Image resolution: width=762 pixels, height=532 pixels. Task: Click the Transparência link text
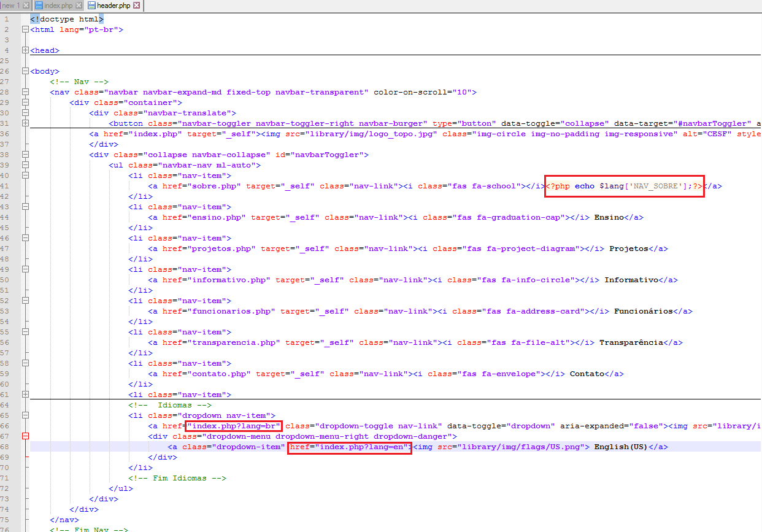631,342
